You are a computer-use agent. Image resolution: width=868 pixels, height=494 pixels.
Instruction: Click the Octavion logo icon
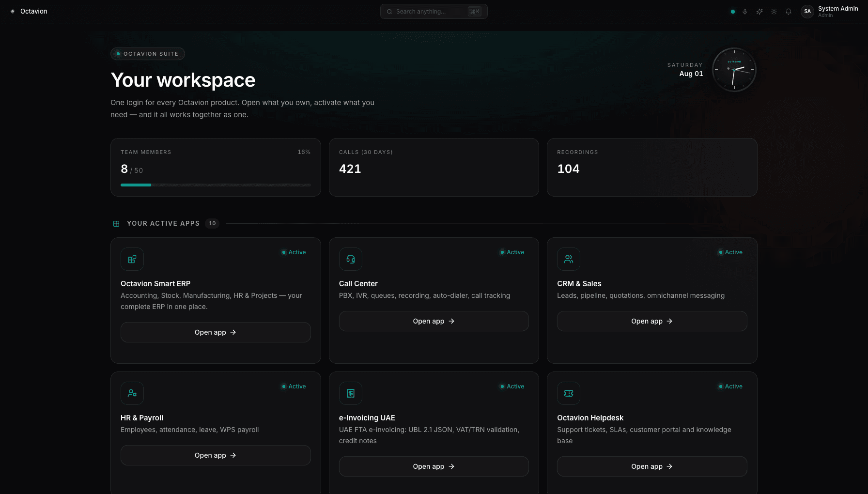(13, 11)
